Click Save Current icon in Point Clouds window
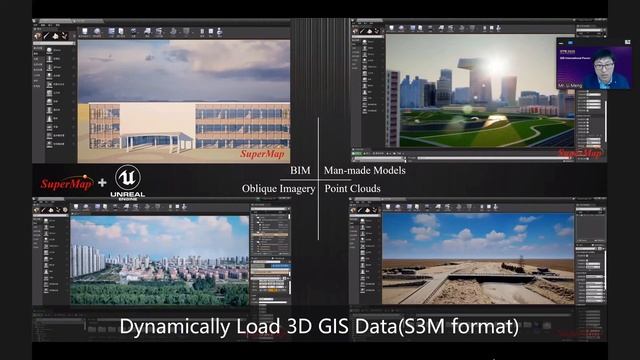The height and width of the screenshot is (360, 640). [x=388, y=207]
